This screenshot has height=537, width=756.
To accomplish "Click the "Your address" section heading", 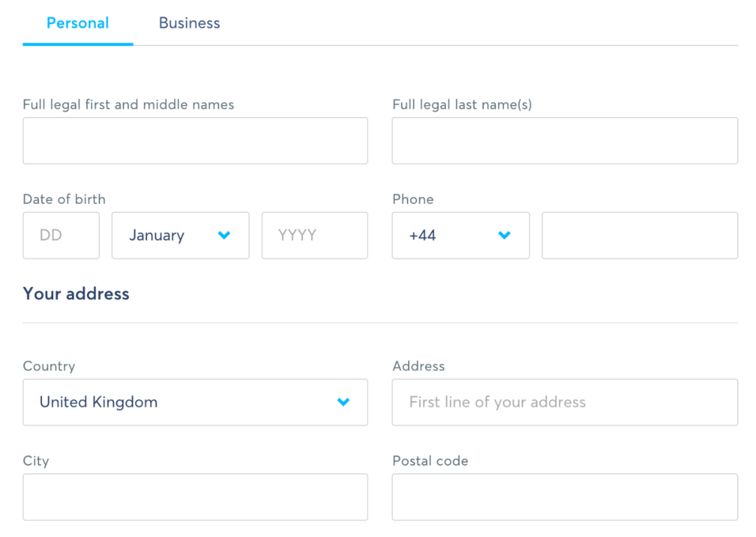I will pos(76,293).
